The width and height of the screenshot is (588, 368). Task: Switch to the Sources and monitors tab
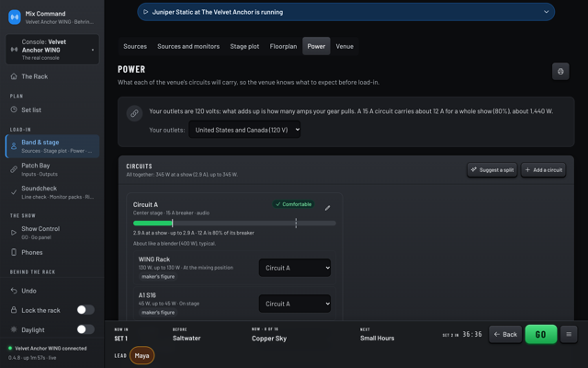point(188,46)
